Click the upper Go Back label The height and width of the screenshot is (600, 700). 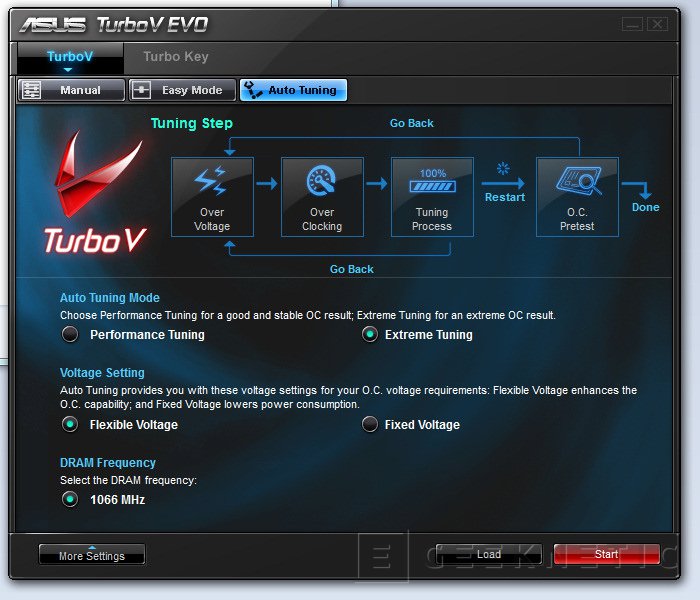pyautogui.click(x=412, y=123)
